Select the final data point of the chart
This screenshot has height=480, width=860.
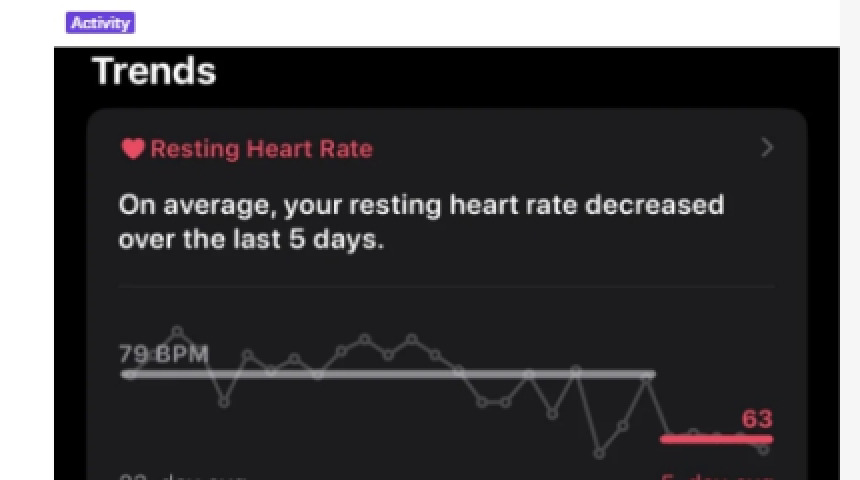(x=765, y=450)
